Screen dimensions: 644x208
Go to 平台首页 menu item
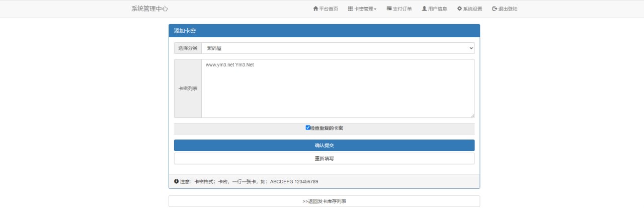326,9
